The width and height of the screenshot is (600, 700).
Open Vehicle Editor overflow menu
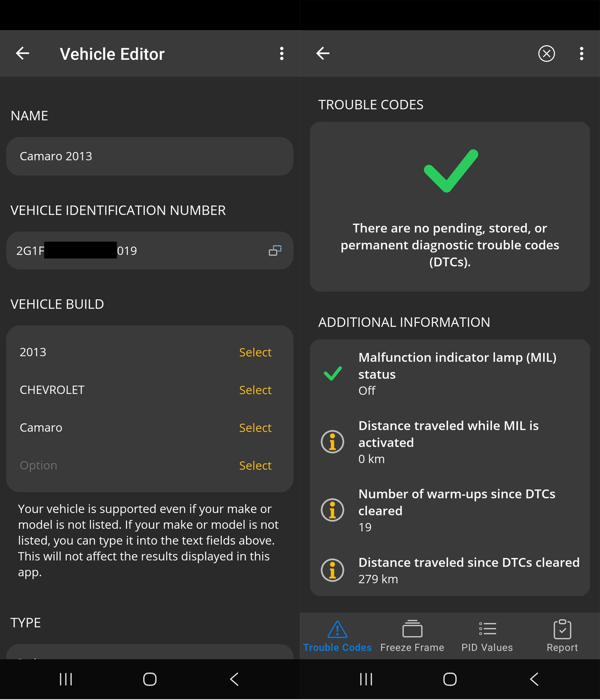pos(282,53)
